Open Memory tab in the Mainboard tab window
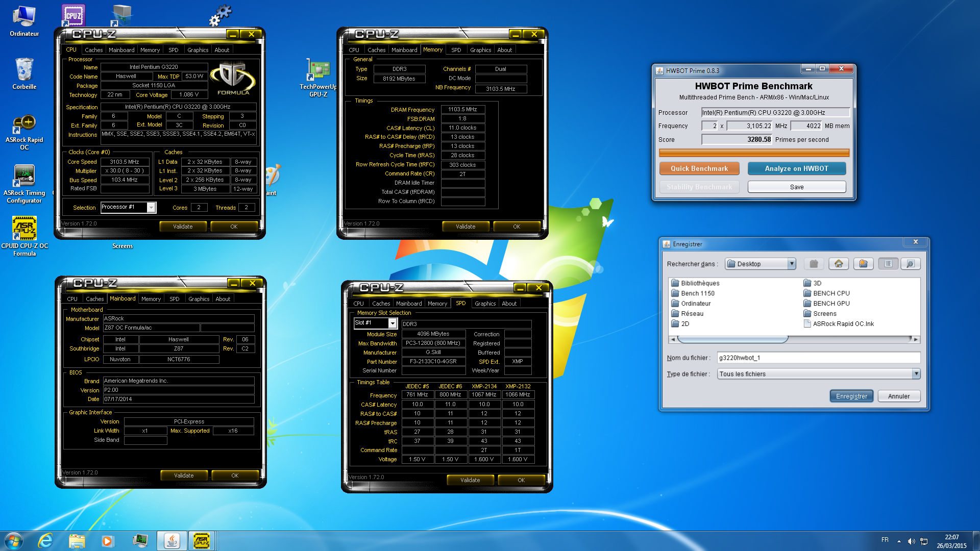 151,299
